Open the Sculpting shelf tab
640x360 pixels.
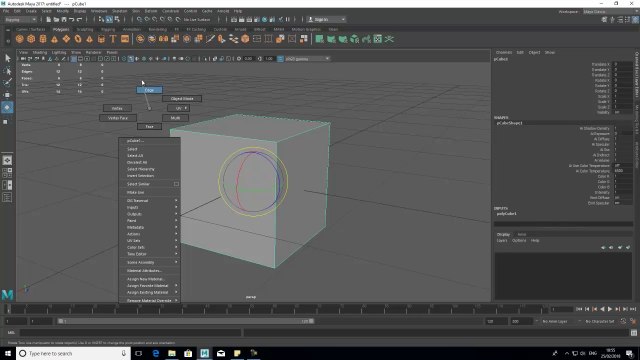[85, 29]
